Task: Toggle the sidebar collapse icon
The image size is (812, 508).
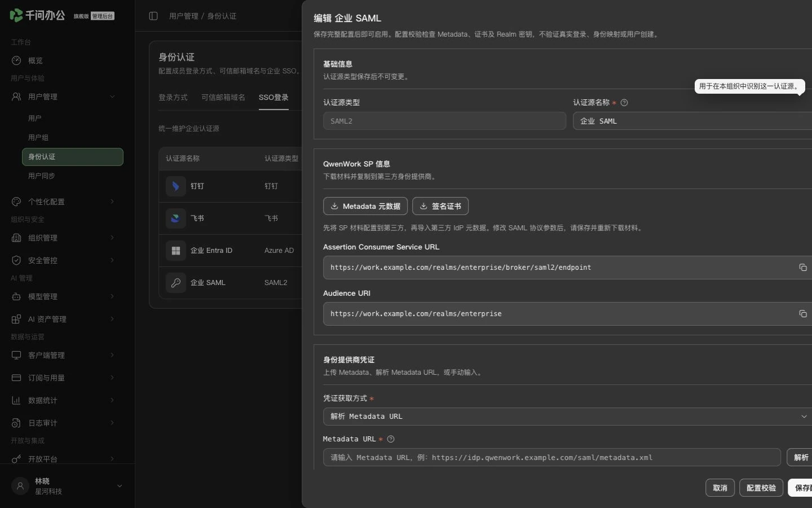Action: pos(153,16)
